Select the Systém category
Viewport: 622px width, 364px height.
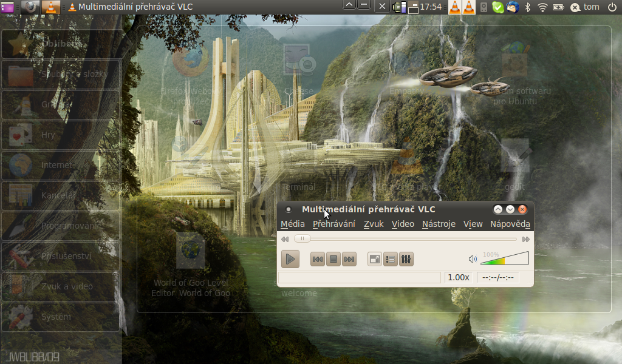(60, 317)
